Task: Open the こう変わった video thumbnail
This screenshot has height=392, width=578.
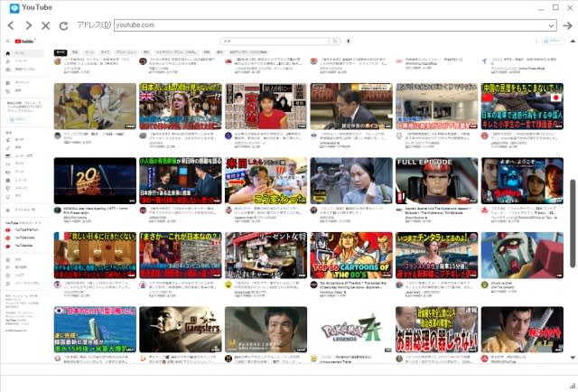Action: pyautogui.click(x=266, y=181)
